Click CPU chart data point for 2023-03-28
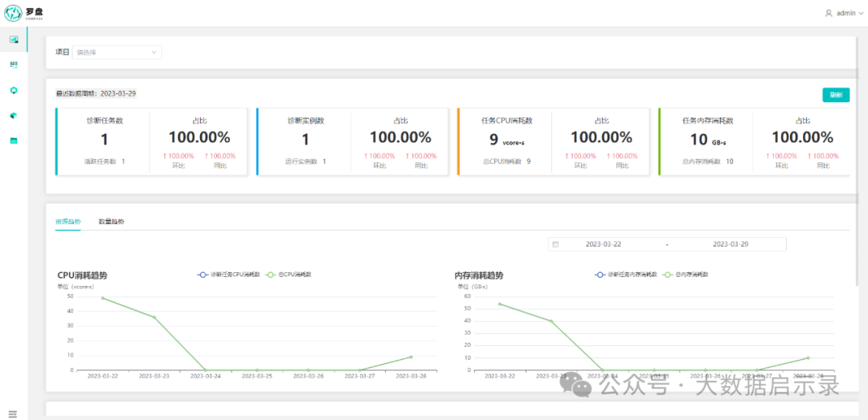 click(411, 357)
